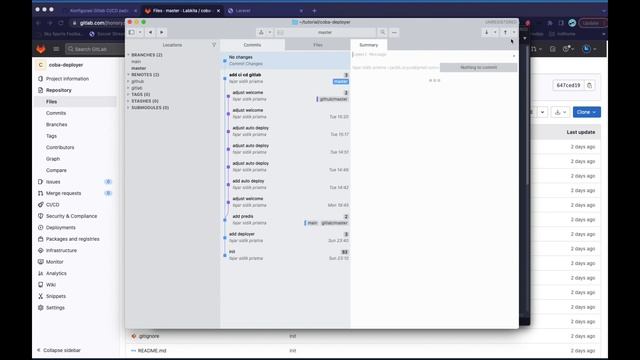Viewport: 640px width, 360px height.
Task: Focus the Search GitLab field
Action: point(95,49)
